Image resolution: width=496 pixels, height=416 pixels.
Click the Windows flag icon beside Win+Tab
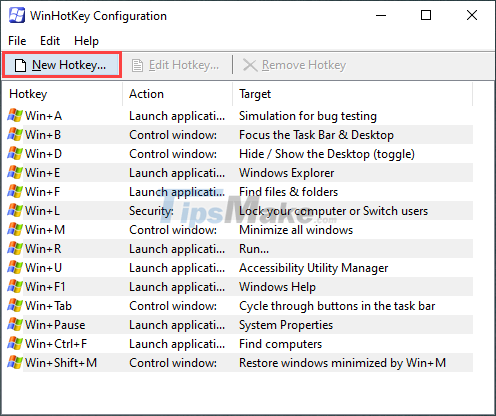pos(15,306)
